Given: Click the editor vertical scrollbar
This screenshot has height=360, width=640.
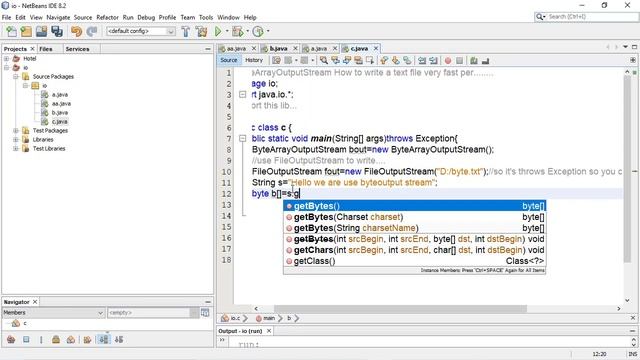Looking at the screenshot, I should pos(627,169).
